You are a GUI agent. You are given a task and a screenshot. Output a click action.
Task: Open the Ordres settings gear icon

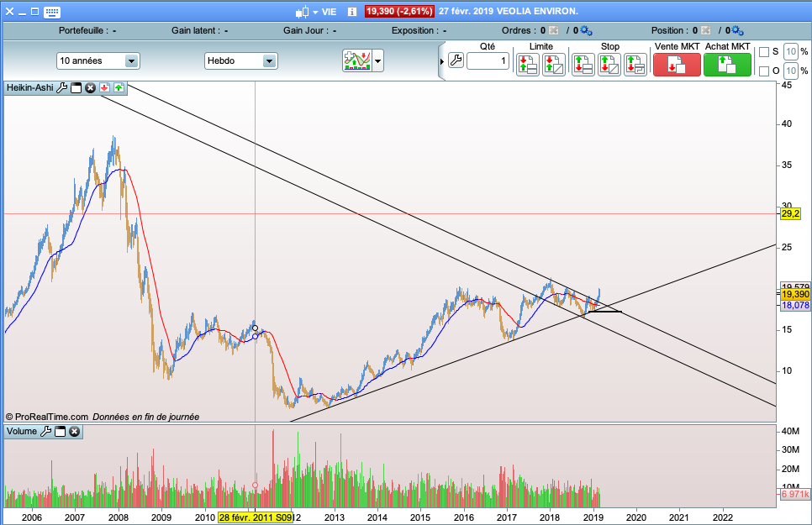pyautogui.click(x=586, y=30)
